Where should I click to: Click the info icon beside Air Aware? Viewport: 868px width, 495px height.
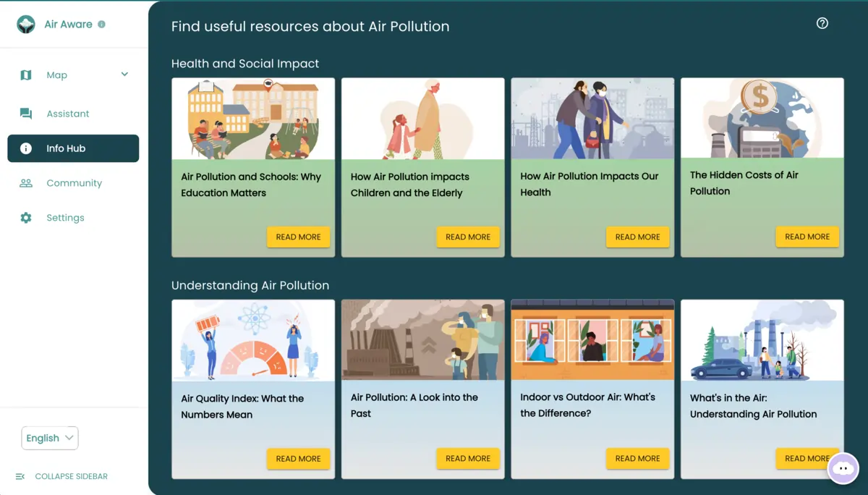(101, 24)
